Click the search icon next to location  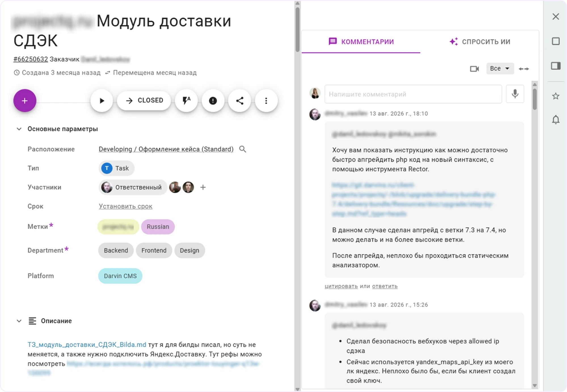pyautogui.click(x=243, y=149)
